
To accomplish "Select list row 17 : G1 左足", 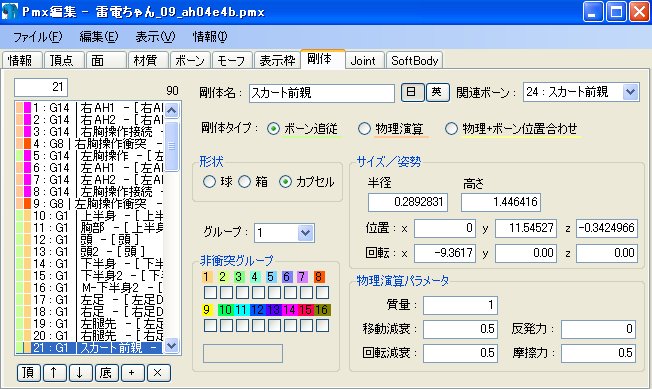I will pos(90,300).
